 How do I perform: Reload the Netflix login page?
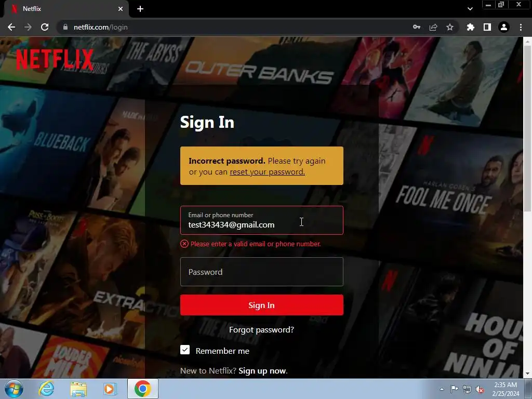(45, 27)
